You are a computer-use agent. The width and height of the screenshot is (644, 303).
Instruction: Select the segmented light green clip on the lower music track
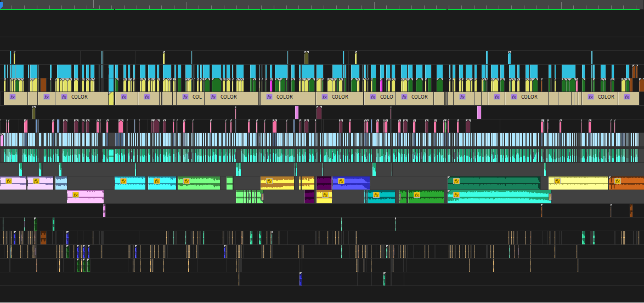click(249, 197)
